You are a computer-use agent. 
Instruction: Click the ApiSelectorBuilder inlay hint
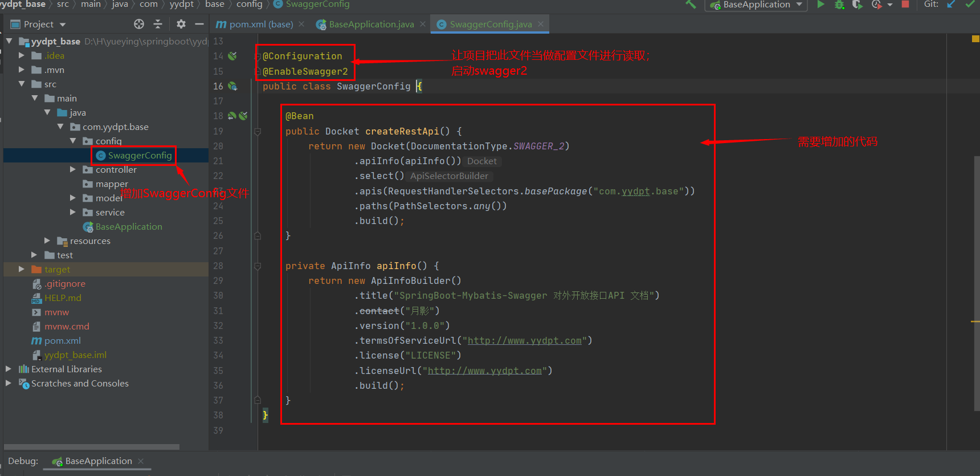click(x=449, y=176)
